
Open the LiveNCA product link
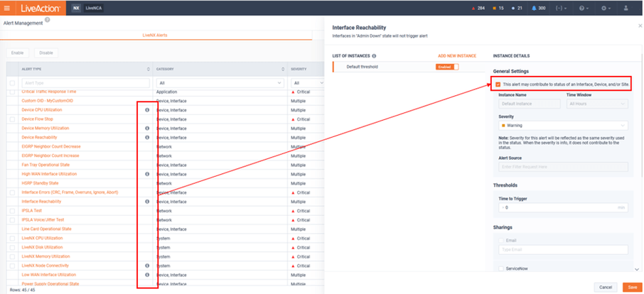click(x=93, y=8)
